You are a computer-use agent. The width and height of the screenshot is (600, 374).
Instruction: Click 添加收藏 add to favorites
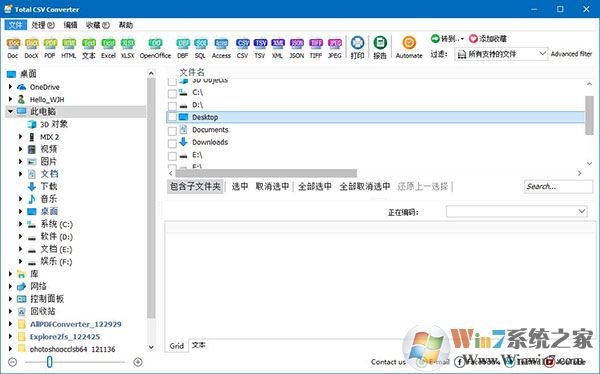pos(488,39)
